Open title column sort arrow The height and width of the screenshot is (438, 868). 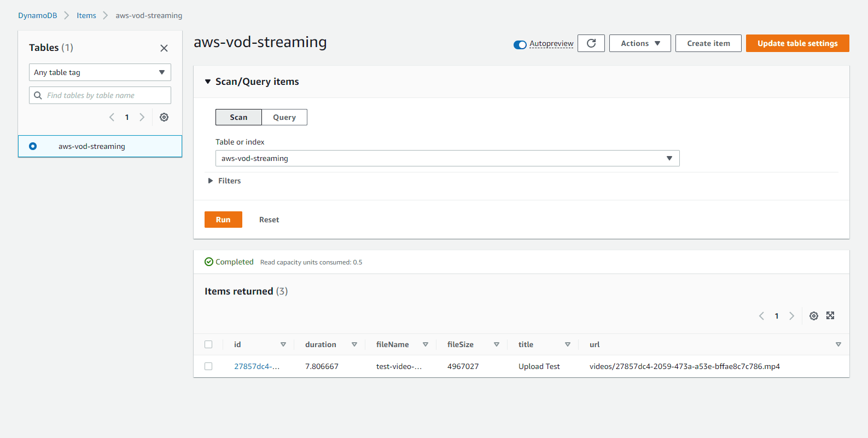(568, 344)
